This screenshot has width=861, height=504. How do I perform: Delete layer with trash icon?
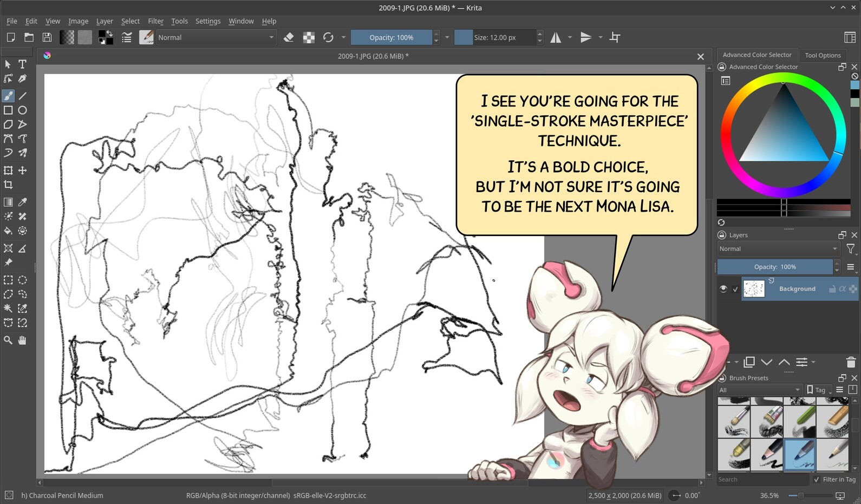coord(850,362)
